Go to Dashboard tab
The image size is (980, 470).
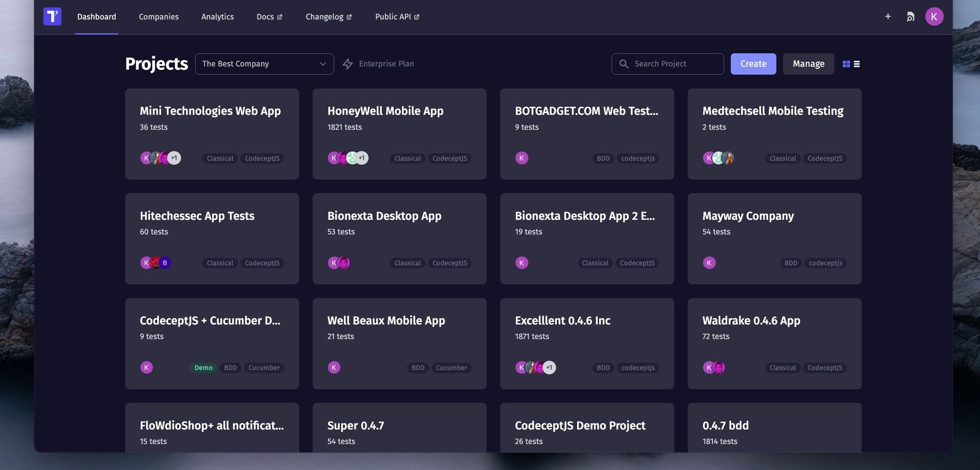(x=97, y=17)
